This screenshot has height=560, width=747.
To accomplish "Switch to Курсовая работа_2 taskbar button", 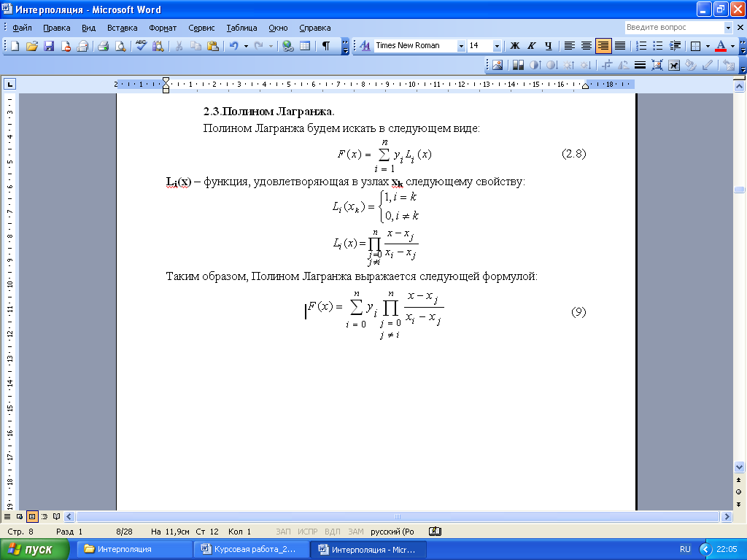I will [252, 550].
